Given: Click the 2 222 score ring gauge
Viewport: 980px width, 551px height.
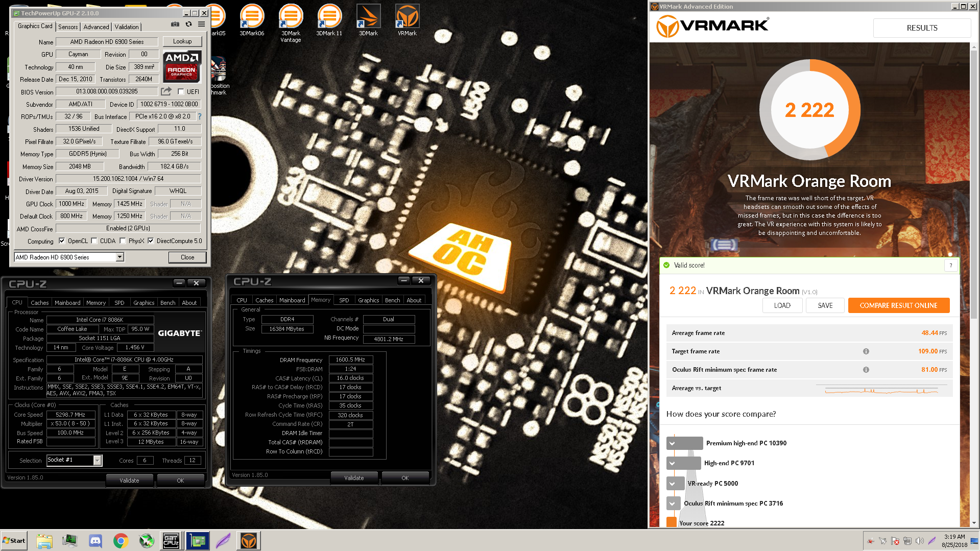Looking at the screenshot, I should (809, 110).
